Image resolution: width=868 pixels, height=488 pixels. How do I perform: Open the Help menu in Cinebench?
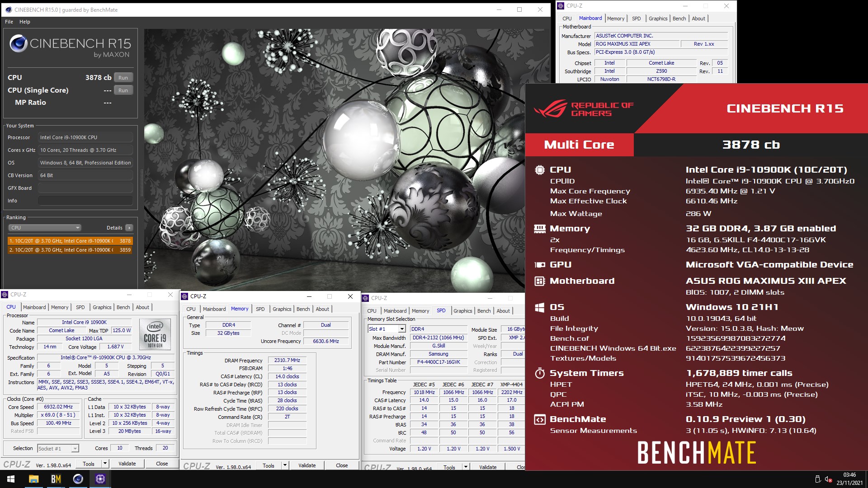coord(25,22)
